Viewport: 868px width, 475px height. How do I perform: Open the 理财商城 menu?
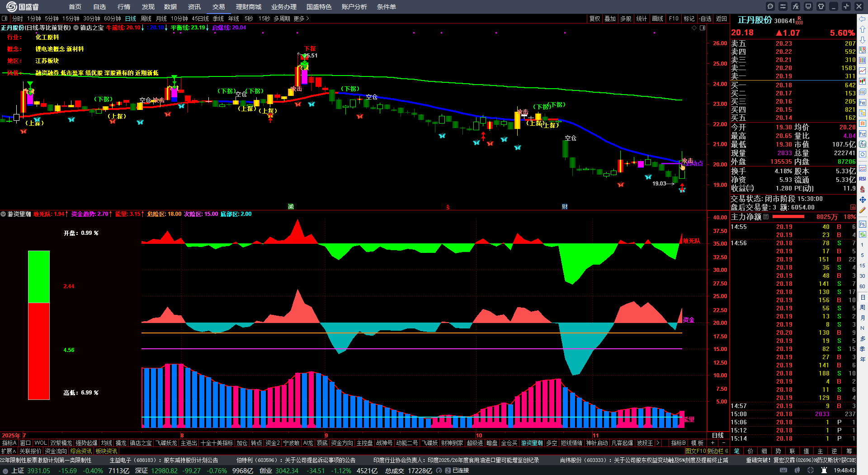249,7
